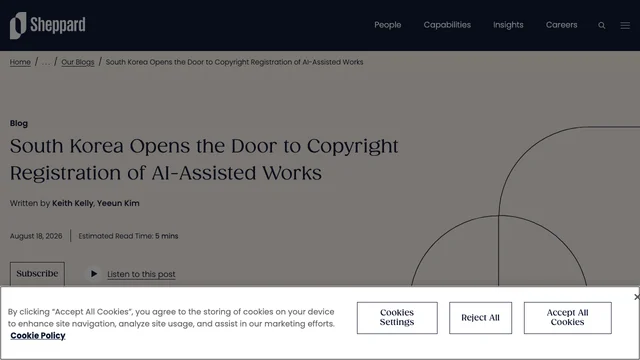The image size is (640, 360).
Task: Open the site search icon
Action: tap(602, 25)
